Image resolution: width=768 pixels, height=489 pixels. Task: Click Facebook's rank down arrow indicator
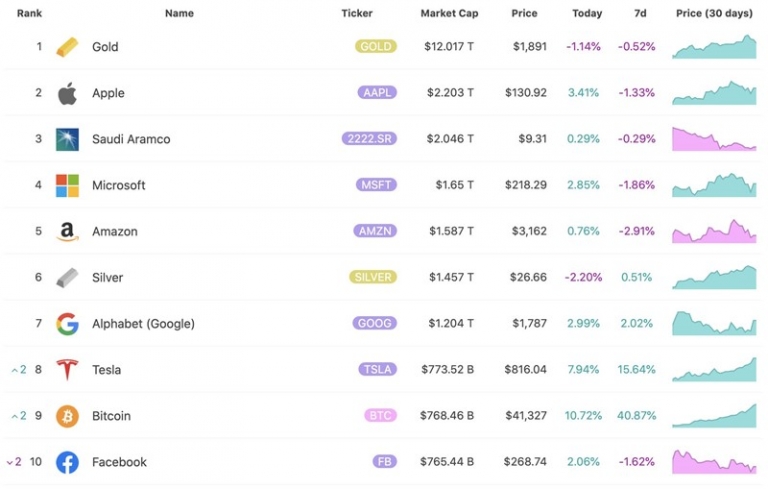click(x=14, y=462)
